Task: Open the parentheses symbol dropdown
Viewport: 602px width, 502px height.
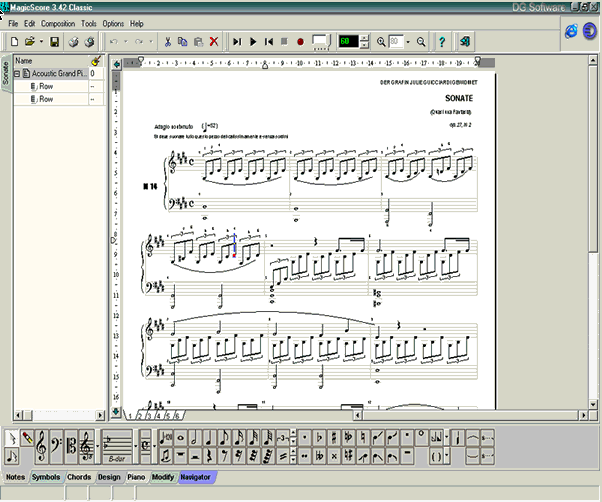Action: coord(447,456)
